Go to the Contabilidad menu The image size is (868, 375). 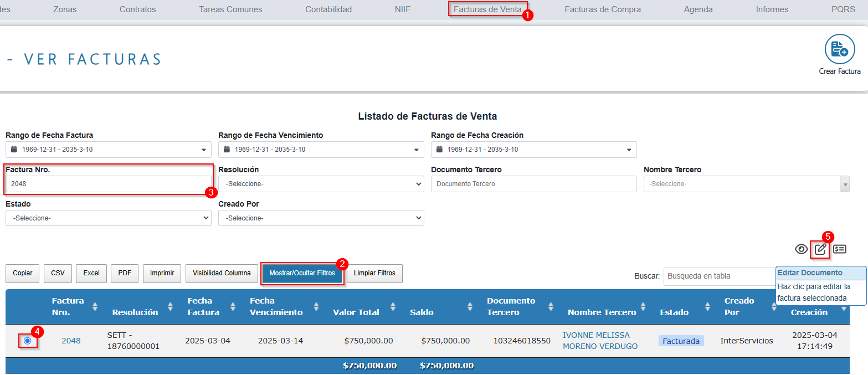[328, 9]
